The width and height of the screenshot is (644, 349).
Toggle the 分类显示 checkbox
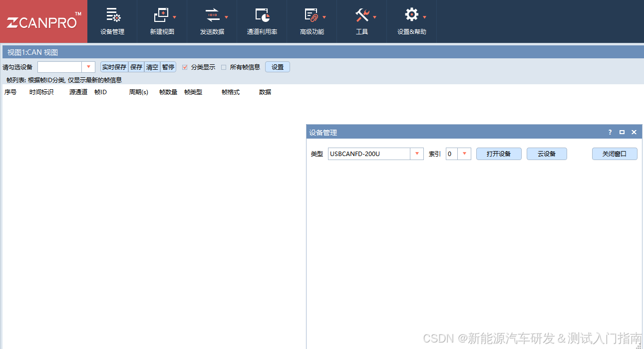click(x=185, y=67)
